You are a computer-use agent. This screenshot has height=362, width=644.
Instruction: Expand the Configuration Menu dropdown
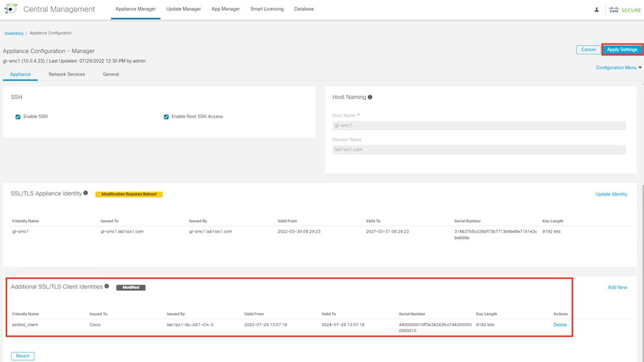click(x=619, y=67)
